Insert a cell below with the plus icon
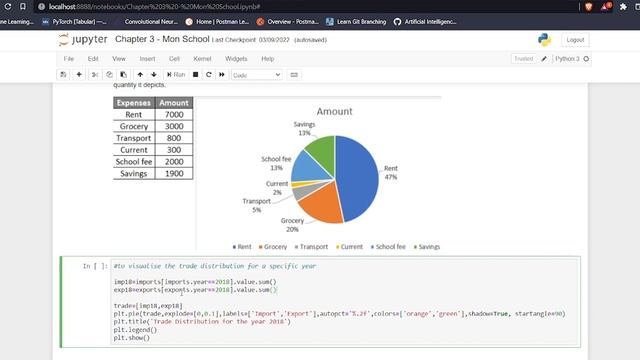Image resolution: width=640 pixels, height=360 pixels. (x=79, y=75)
